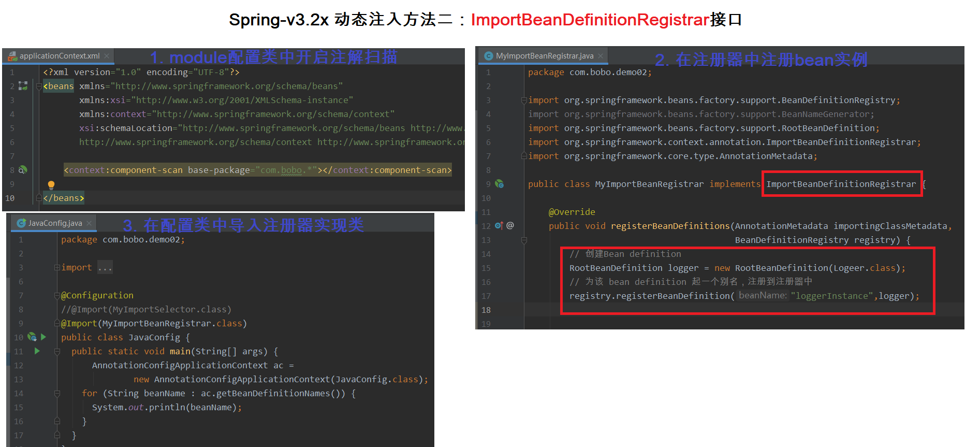Click Spring bean gutter icon beside MyImportBeanRegistrar class
This screenshot has width=980, height=447.
point(499,184)
